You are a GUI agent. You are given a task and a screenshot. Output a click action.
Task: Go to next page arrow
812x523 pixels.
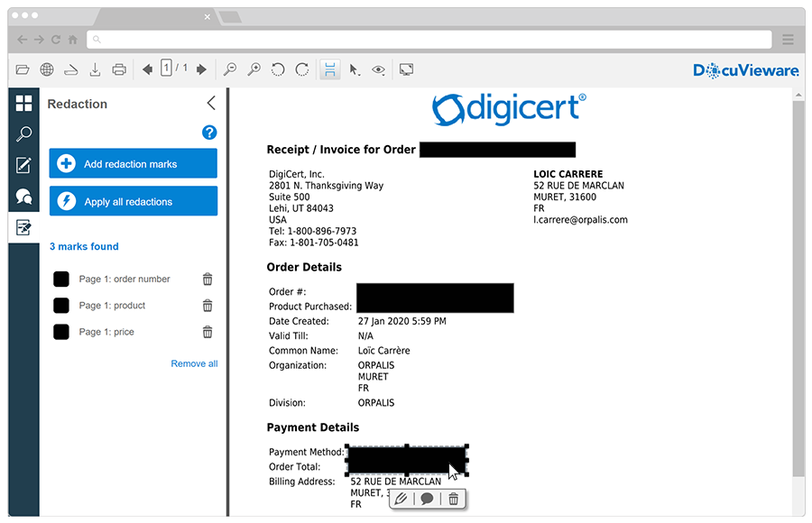(201, 69)
